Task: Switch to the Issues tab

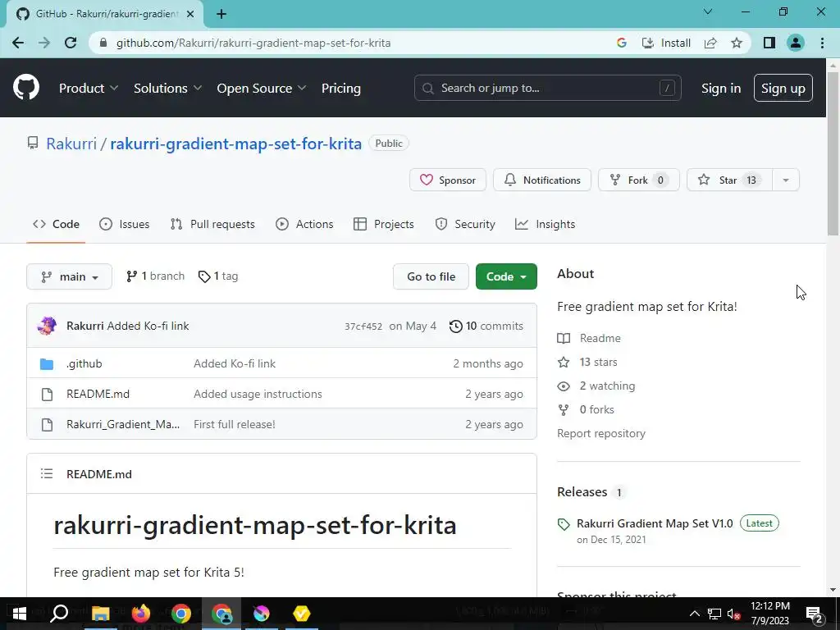Action: [125, 224]
